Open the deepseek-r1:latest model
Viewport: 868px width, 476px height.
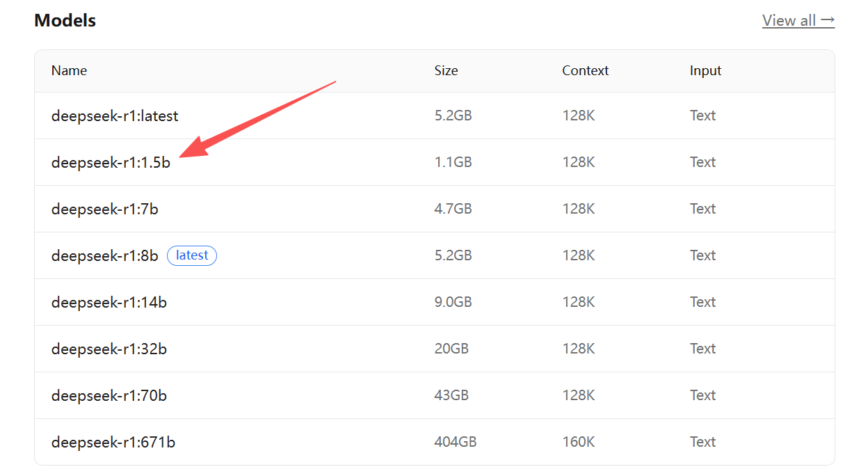pyautogui.click(x=115, y=116)
